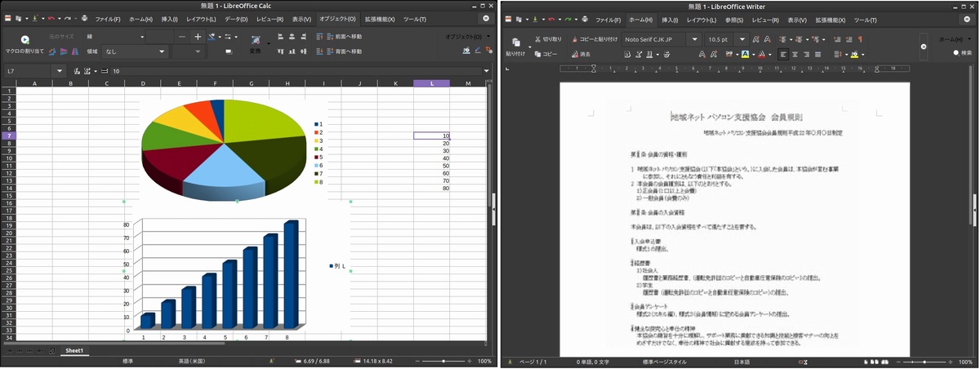
Task: Open the 領域 fill dropdown showing なし
Action: click(162, 51)
